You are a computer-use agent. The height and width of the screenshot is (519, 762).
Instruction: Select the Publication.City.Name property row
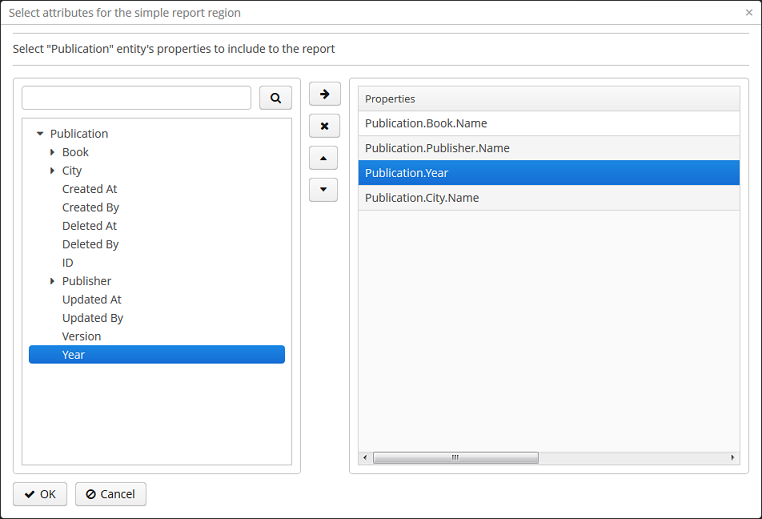(548, 198)
